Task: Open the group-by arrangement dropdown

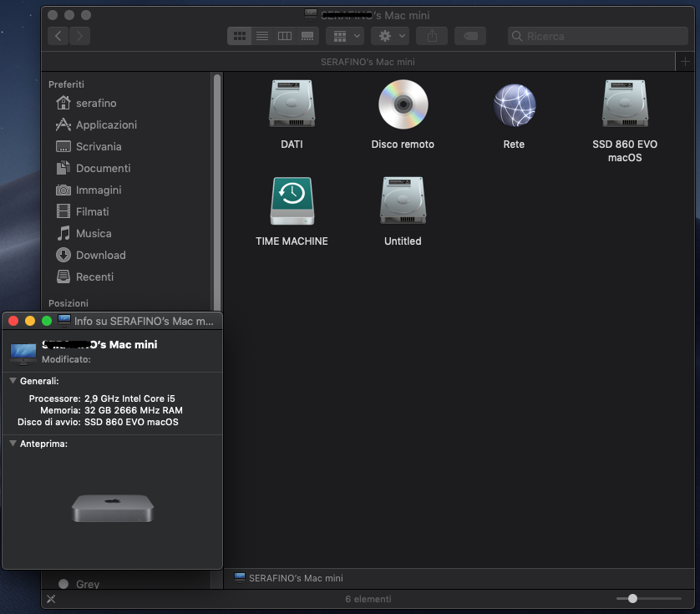Action: pyautogui.click(x=345, y=36)
